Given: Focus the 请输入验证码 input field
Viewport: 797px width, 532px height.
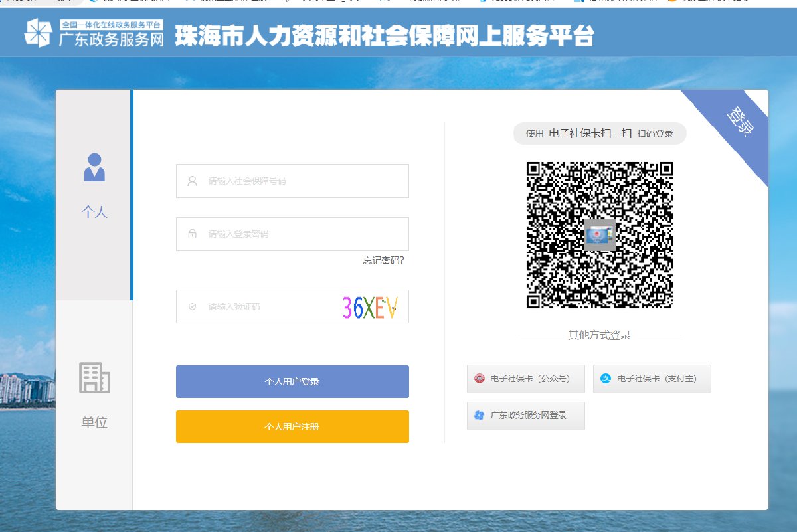Looking at the screenshot, I should coord(266,307).
